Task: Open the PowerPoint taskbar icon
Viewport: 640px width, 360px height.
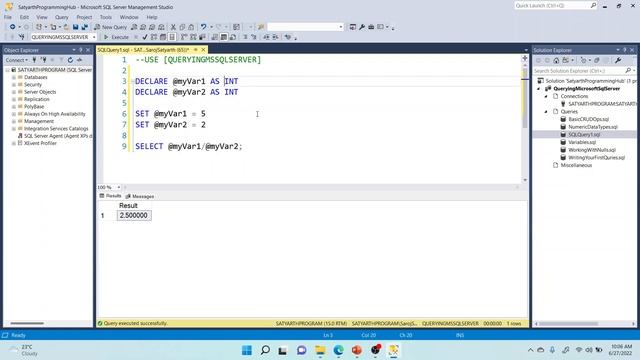Action: coord(357,350)
